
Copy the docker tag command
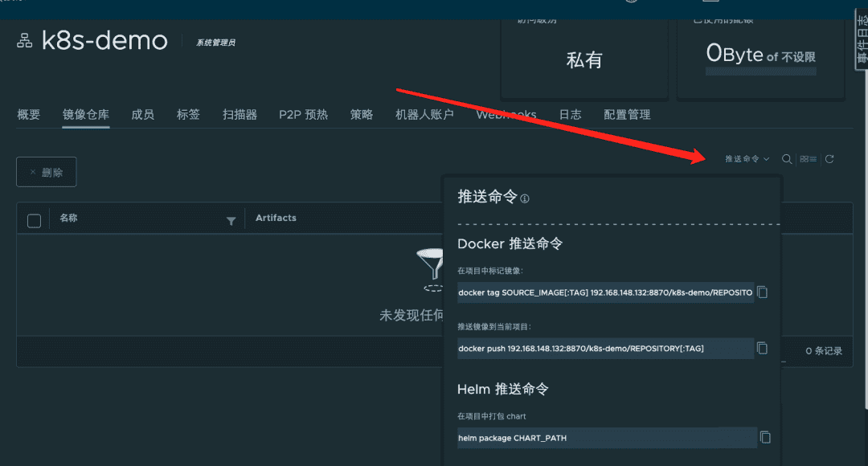763,292
